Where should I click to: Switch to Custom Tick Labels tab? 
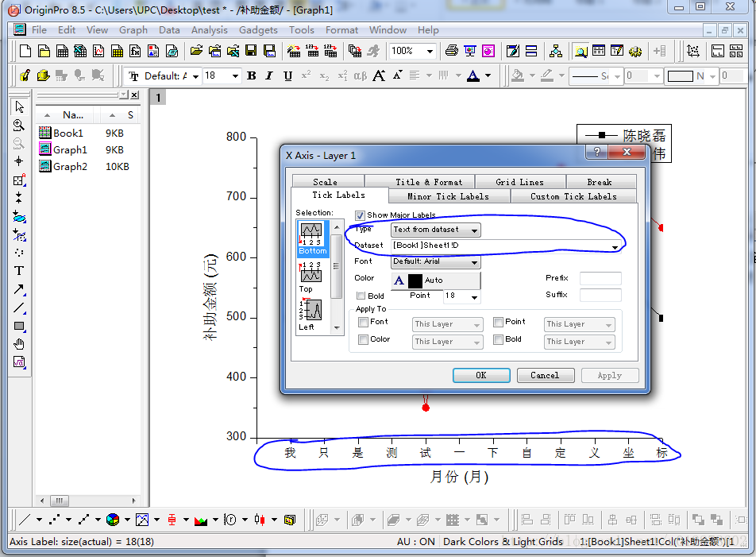[573, 196]
